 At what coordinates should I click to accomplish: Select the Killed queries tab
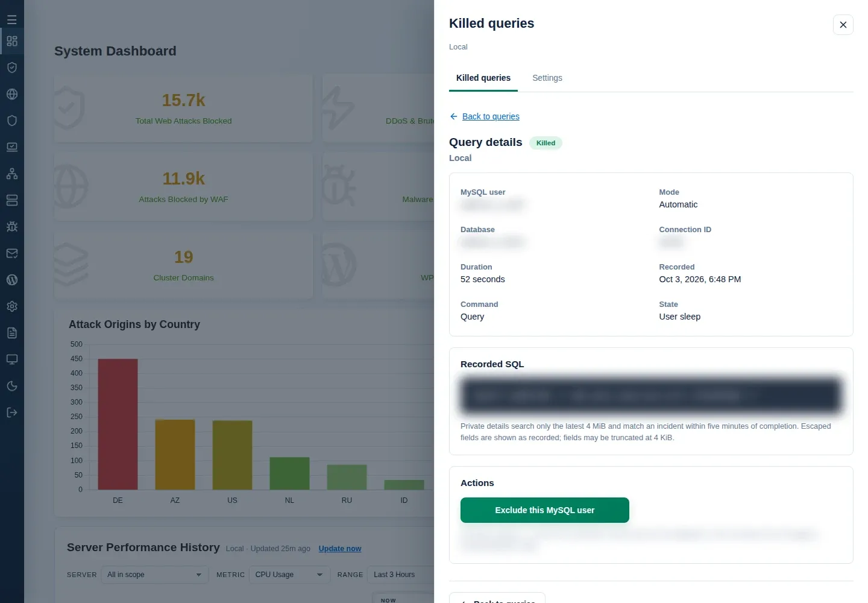click(483, 78)
